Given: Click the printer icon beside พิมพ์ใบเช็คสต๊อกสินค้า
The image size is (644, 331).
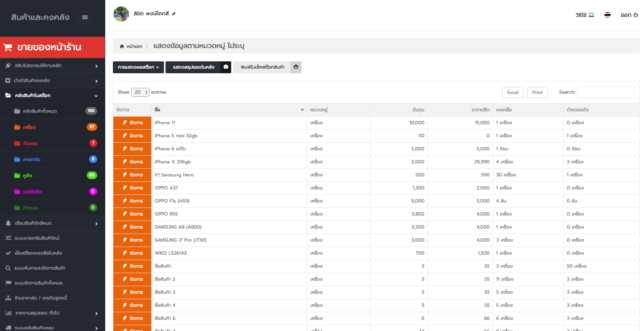Looking at the screenshot, I should click(x=296, y=67).
